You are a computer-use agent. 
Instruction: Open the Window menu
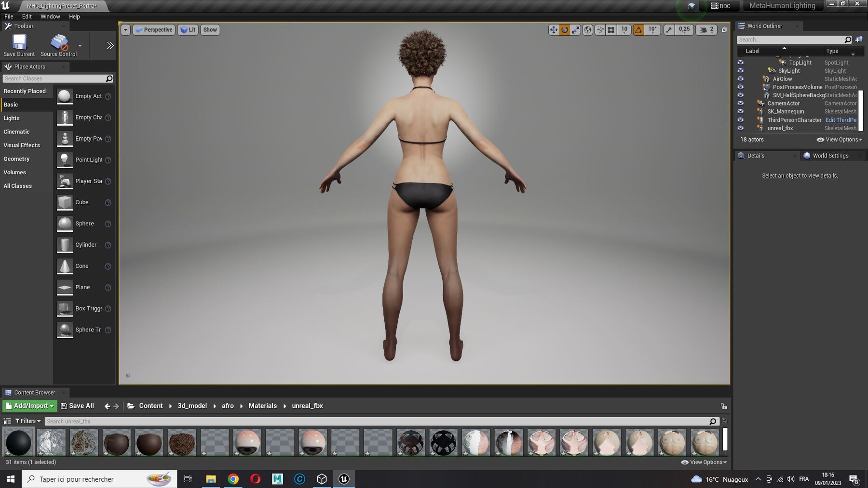(x=50, y=16)
